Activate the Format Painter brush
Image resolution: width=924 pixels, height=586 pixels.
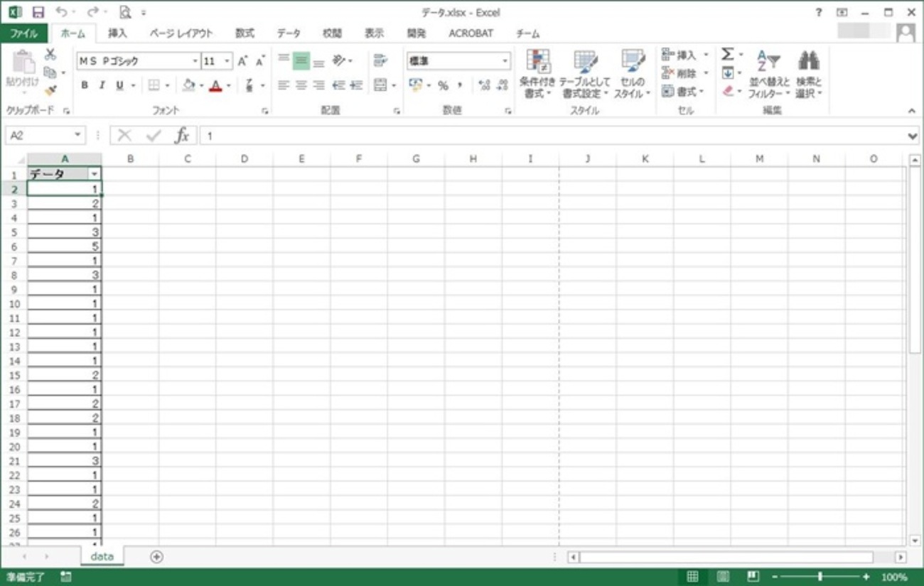coord(50,90)
